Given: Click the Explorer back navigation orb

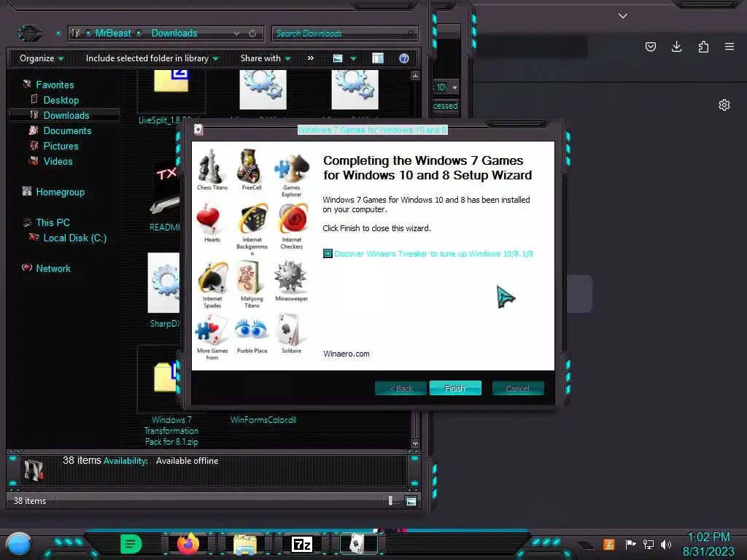Looking at the screenshot, I should point(29,33).
